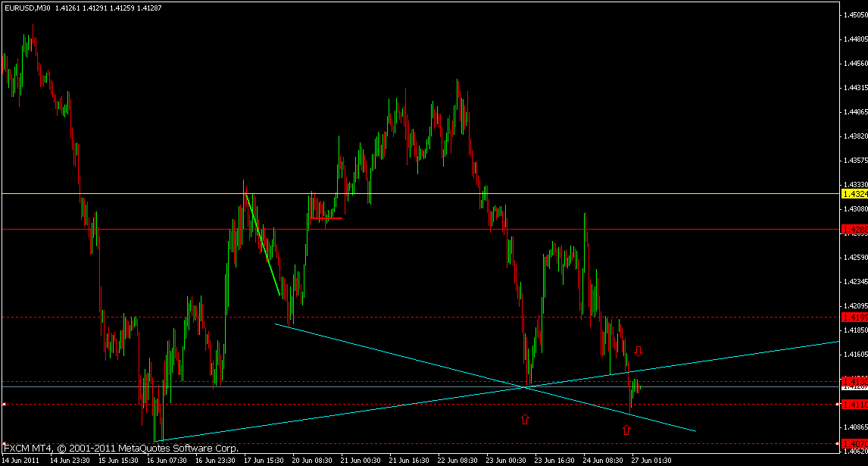Image resolution: width=868 pixels, height=466 pixels.
Task: Click the FXCM MT4 copyright text
Action: click(121, 448)
